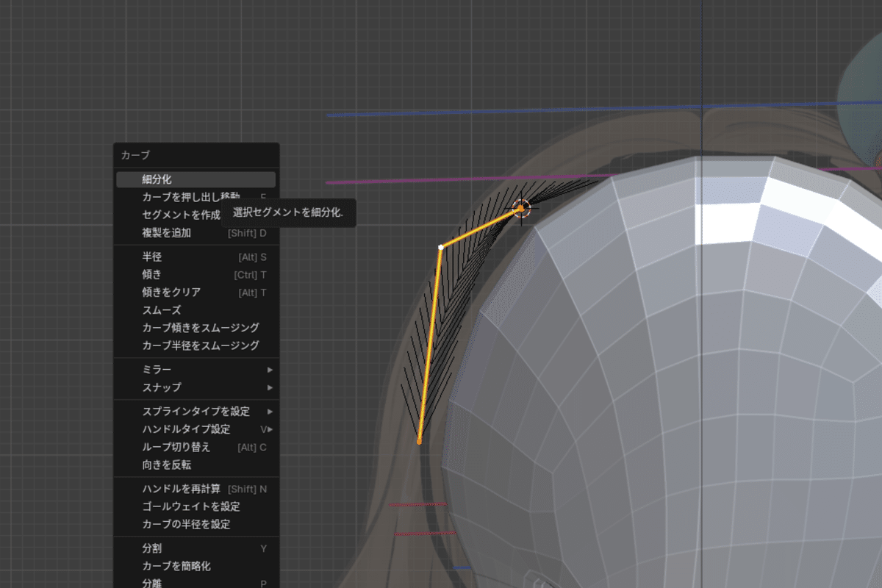Screen dimensions: 882x588
Task: Select ハンドルを再計算 menu entry
Action: point(196,489)
